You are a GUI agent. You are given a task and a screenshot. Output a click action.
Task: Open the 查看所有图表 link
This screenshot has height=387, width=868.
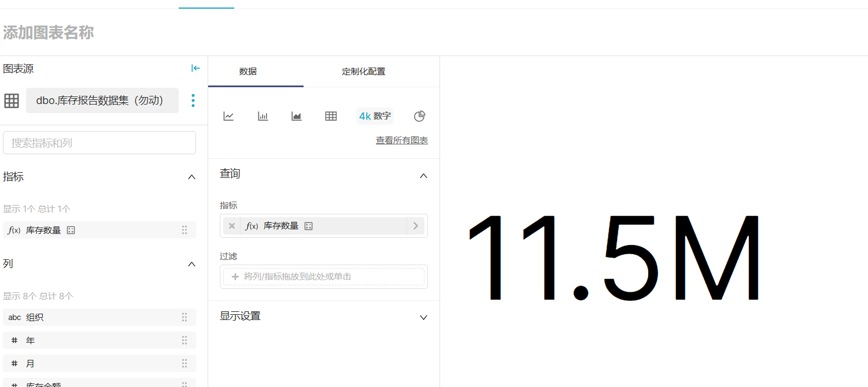pos(402,140)
